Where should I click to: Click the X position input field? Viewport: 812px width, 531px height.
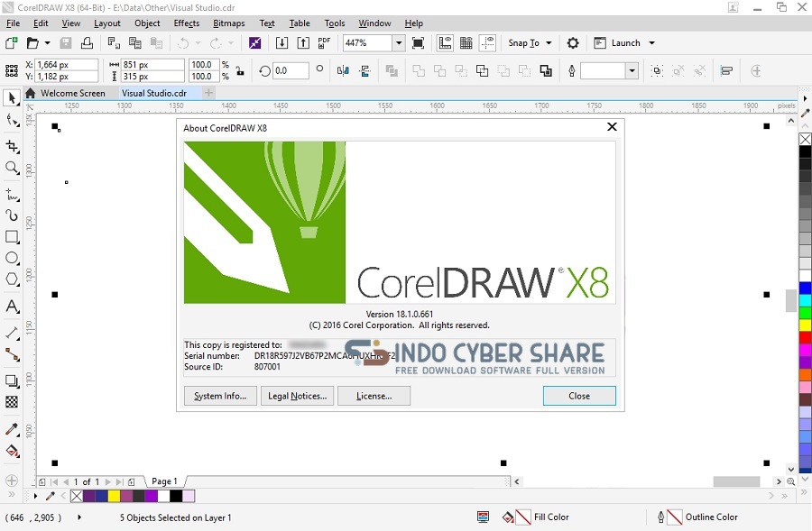[68, 65]
